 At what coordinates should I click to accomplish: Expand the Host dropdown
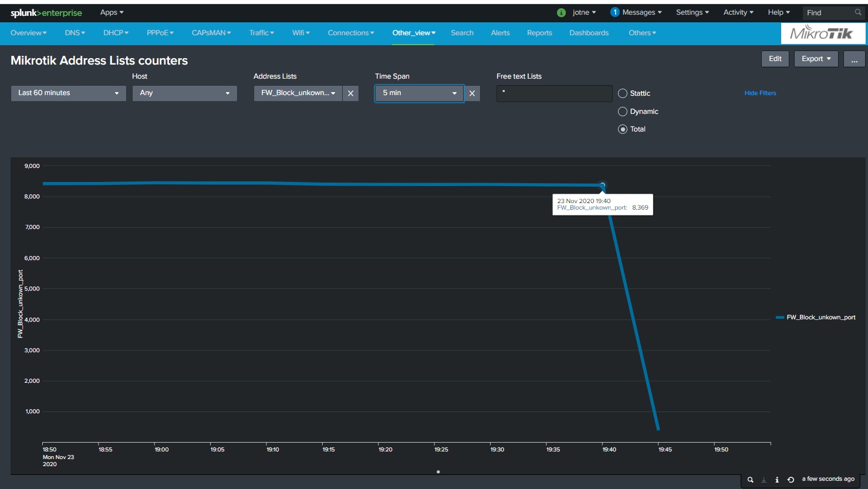coord(184,93)
